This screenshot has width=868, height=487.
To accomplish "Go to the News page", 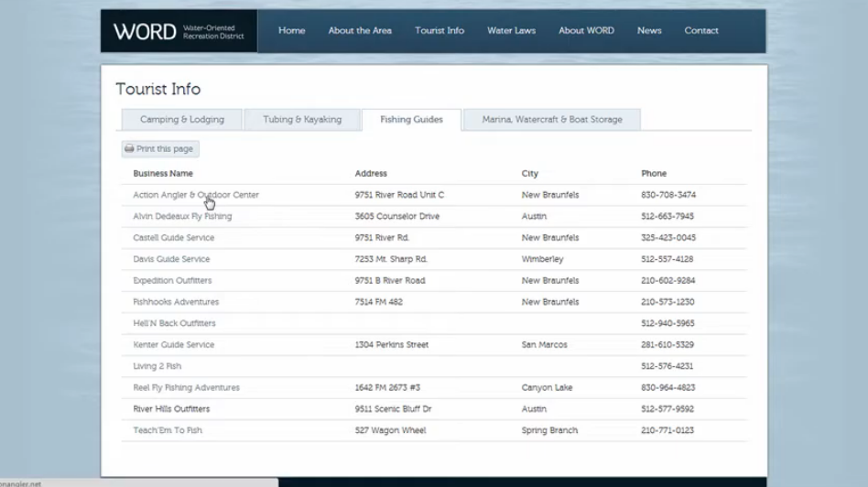I will point(649,30).
